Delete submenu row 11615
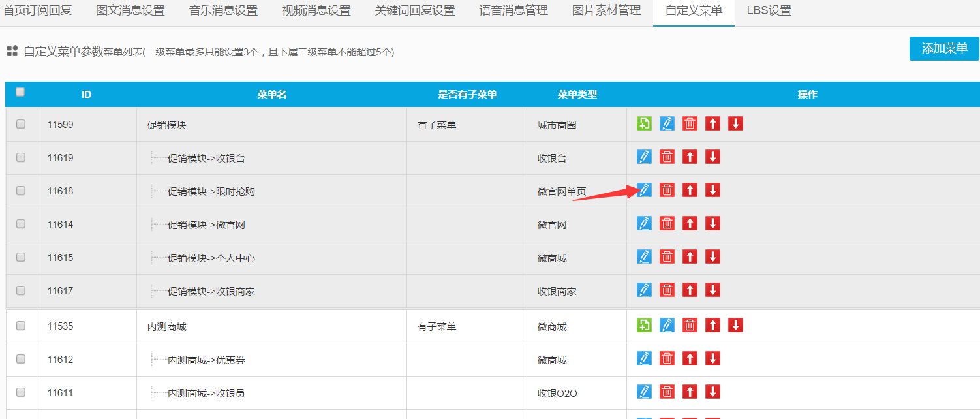980x419 pixels. pos(667,256)
